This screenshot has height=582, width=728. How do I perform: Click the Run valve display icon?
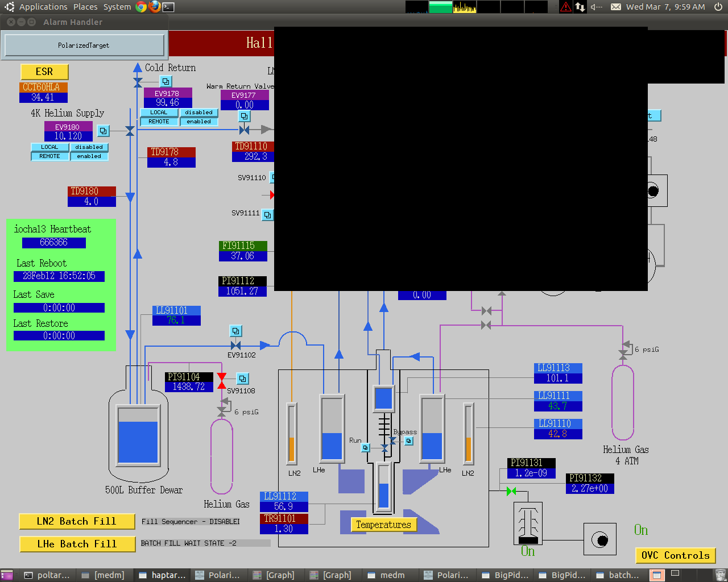click(365, 448)
